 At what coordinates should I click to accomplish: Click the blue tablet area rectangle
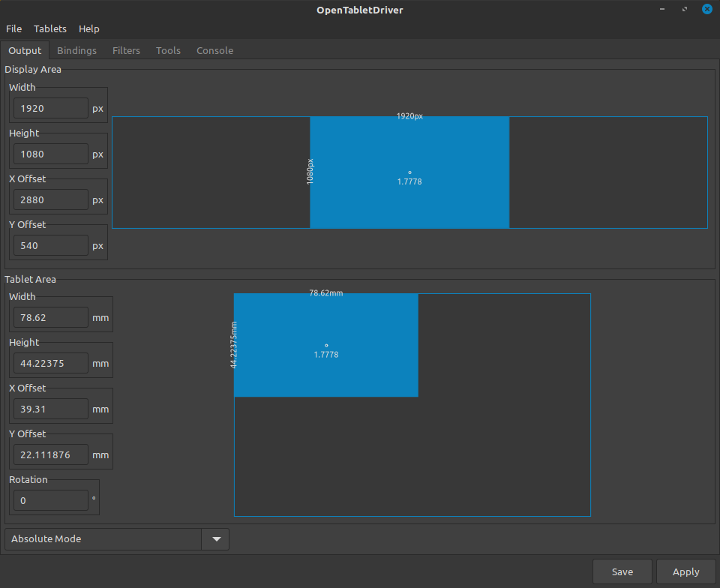tap(326, 345)
